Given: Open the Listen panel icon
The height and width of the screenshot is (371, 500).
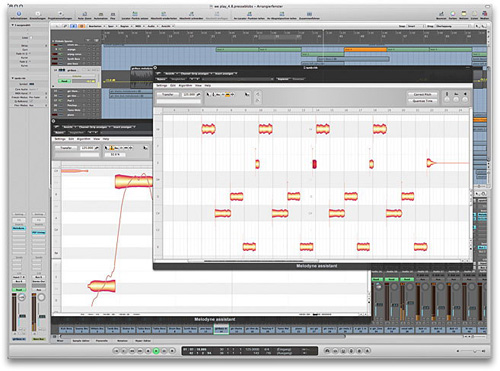Looking at the screenshot, I should click(x=474, y=14).
